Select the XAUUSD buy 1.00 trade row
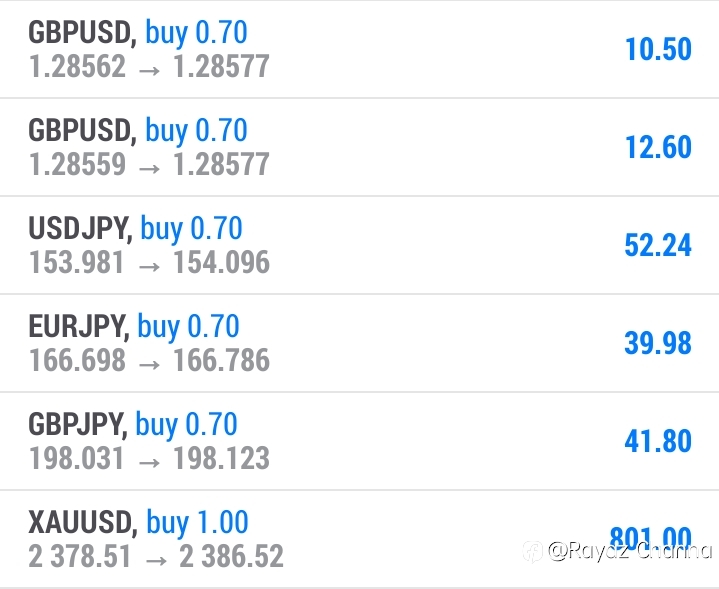 (x=360, y=539)
